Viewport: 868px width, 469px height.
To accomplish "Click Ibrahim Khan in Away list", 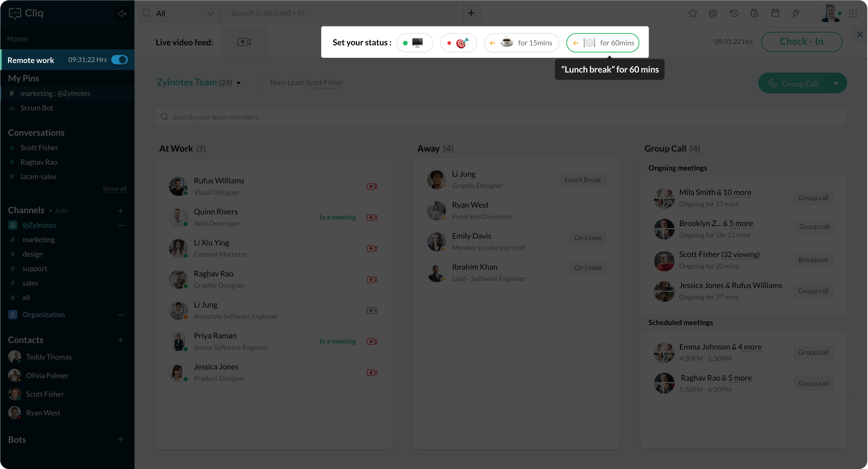I will point(475,267).
